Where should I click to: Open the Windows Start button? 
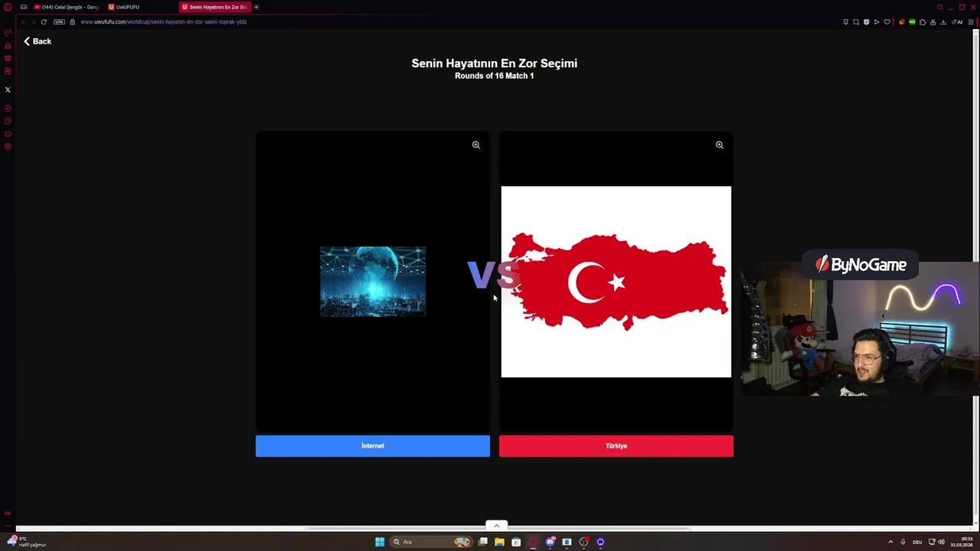[x=380, y=542]
